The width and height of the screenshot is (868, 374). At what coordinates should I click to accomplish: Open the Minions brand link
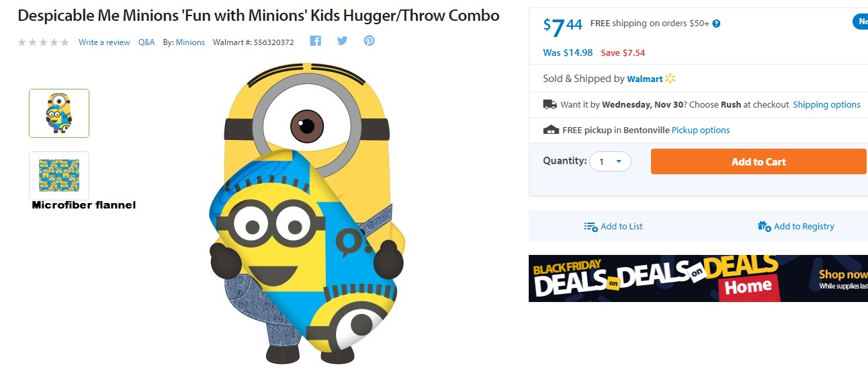point(190,42)
